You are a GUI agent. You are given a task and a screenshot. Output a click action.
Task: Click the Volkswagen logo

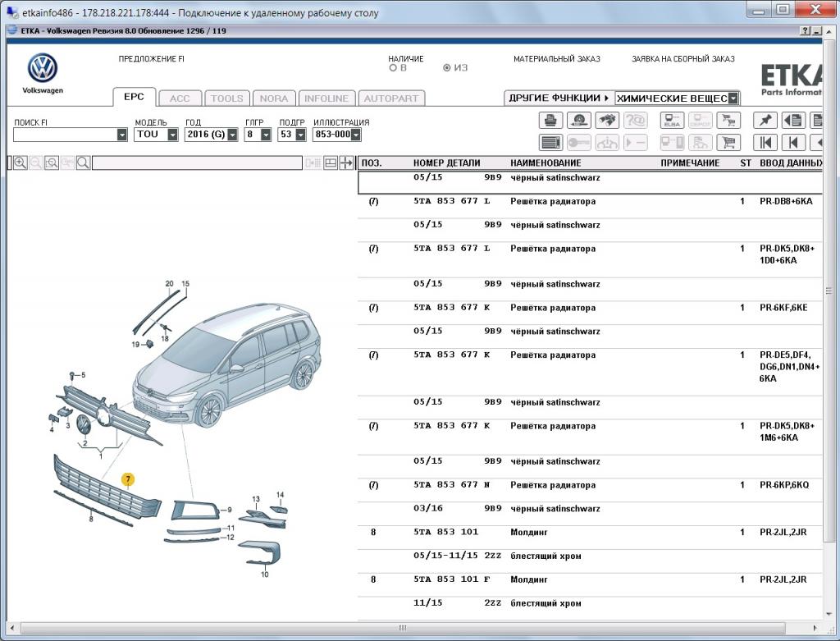coord(43,68)
